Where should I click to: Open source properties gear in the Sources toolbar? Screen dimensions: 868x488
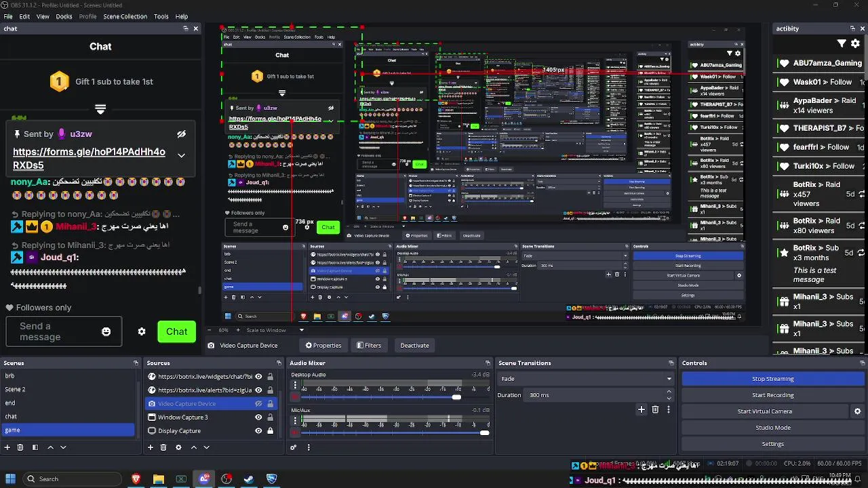pos(178,447)
